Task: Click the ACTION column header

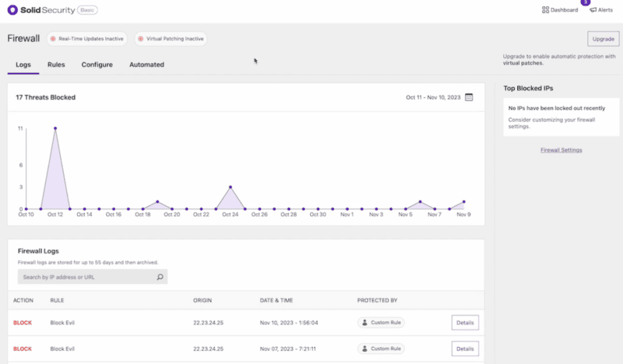Action: coord(23,300)
